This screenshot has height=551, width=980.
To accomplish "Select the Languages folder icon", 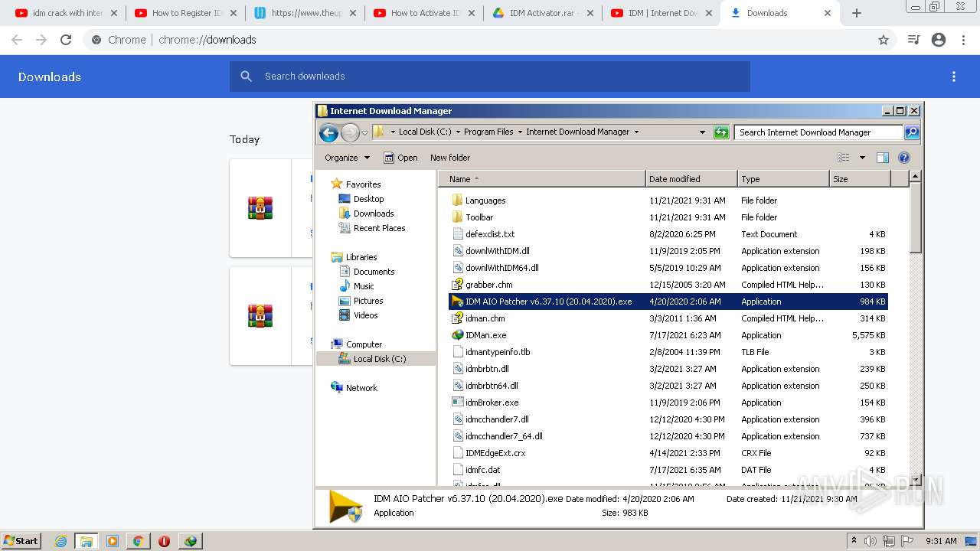I will point(458,201).
